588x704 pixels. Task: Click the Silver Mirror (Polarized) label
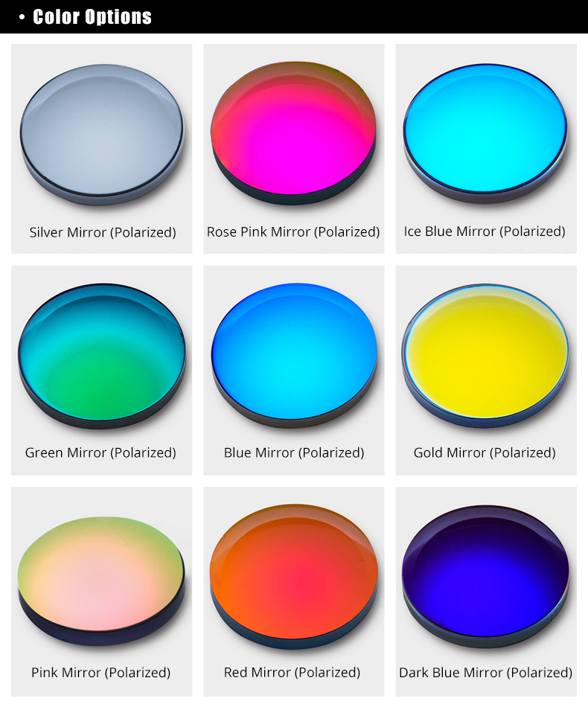click(103, 233)
